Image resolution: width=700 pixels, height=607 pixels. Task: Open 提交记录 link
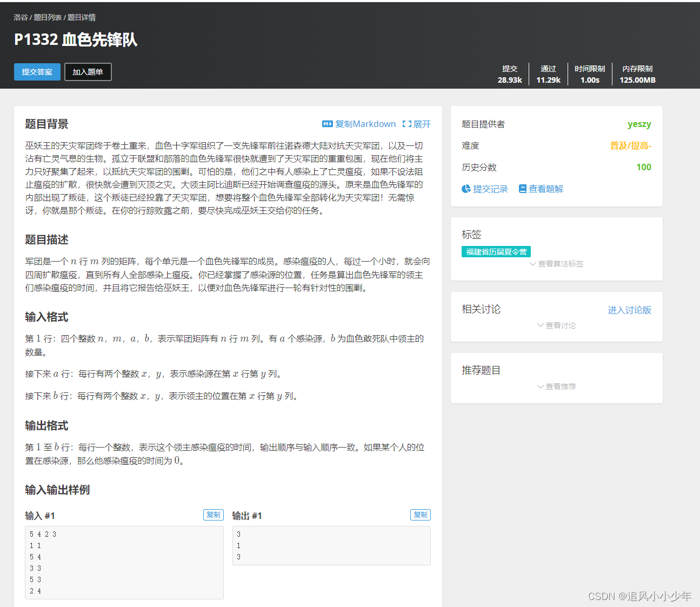(490, 189)
